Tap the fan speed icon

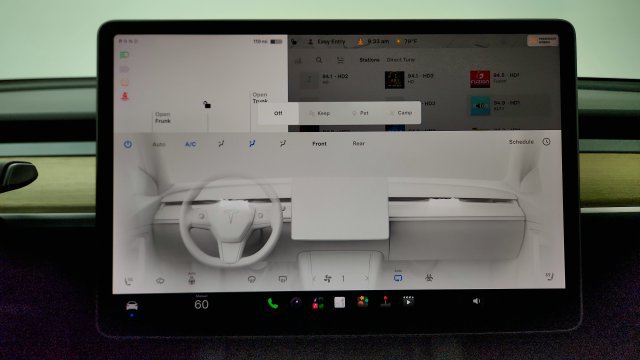point(327,279)
